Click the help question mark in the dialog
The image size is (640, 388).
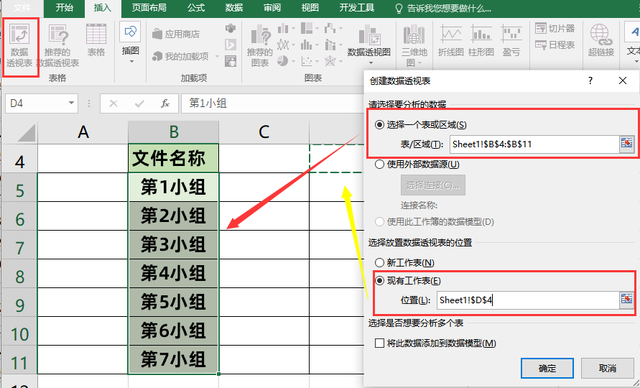[590, 81]
